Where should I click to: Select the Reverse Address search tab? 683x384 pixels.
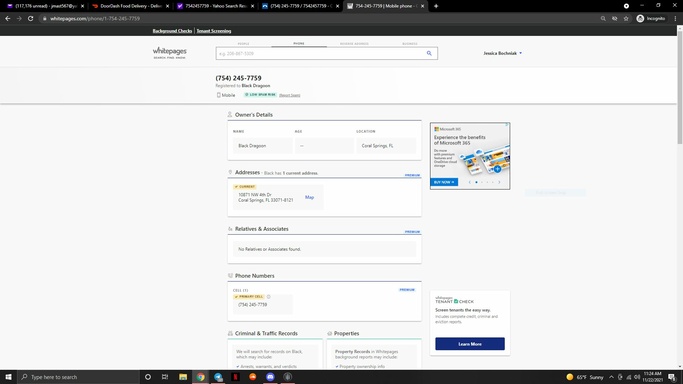click(354, 44)
